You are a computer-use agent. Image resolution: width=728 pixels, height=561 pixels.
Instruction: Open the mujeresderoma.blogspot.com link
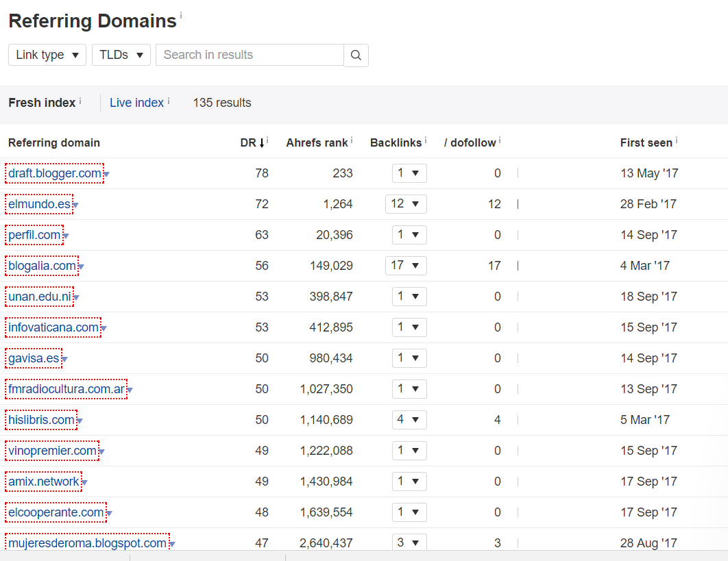[87, 543]
